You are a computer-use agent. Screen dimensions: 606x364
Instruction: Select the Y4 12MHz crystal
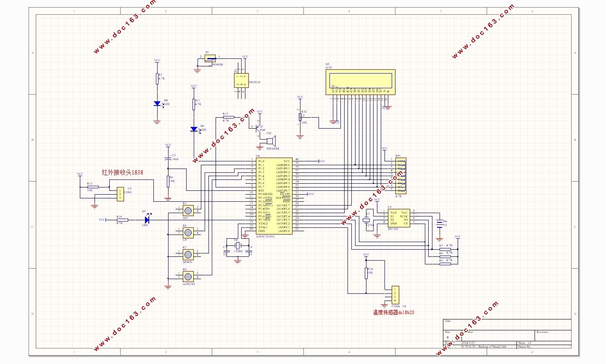[x=237, y=245]
